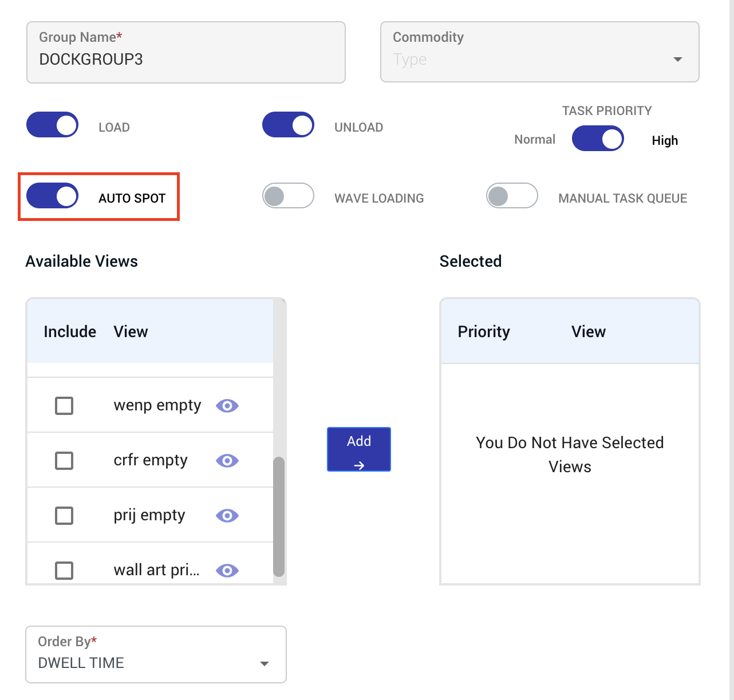734x700 pixels.
Task: Check the wenp empty include checkbox
Action: (64, 406)
